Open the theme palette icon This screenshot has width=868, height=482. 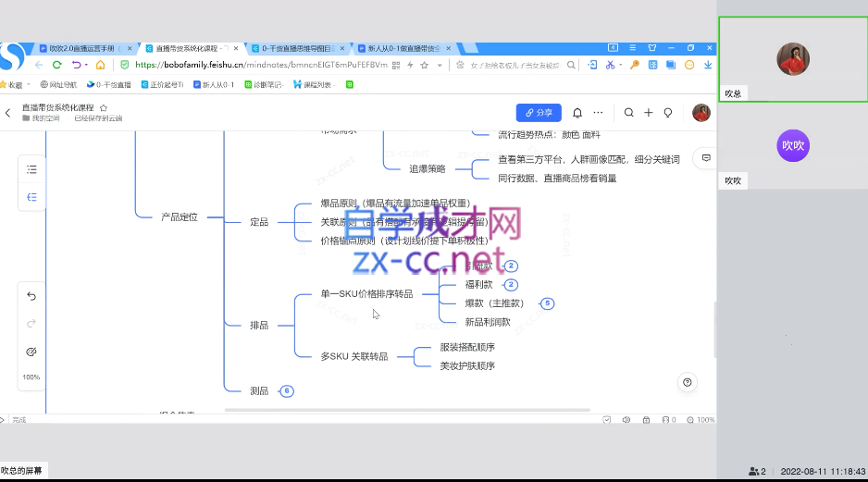[31, 352]
